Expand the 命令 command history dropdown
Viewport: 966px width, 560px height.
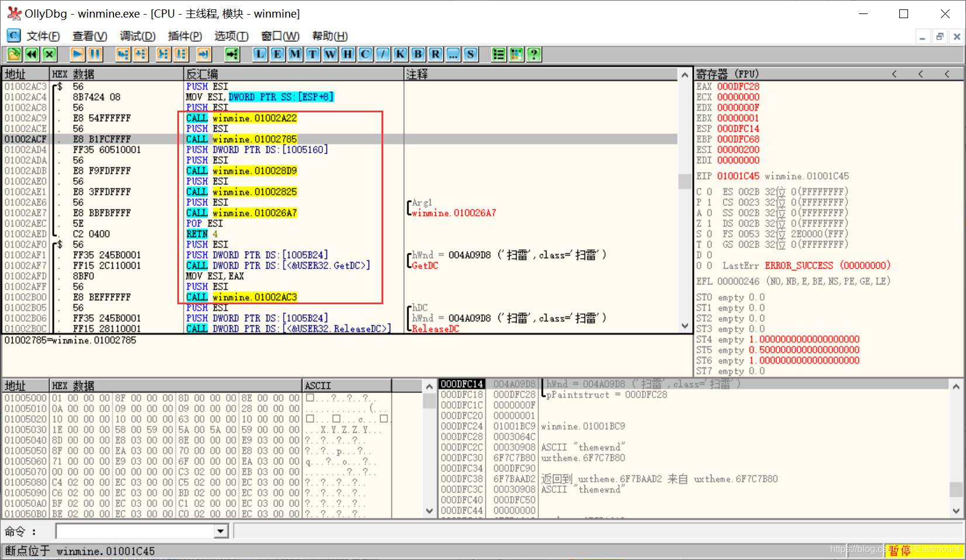tap(221, 531)
